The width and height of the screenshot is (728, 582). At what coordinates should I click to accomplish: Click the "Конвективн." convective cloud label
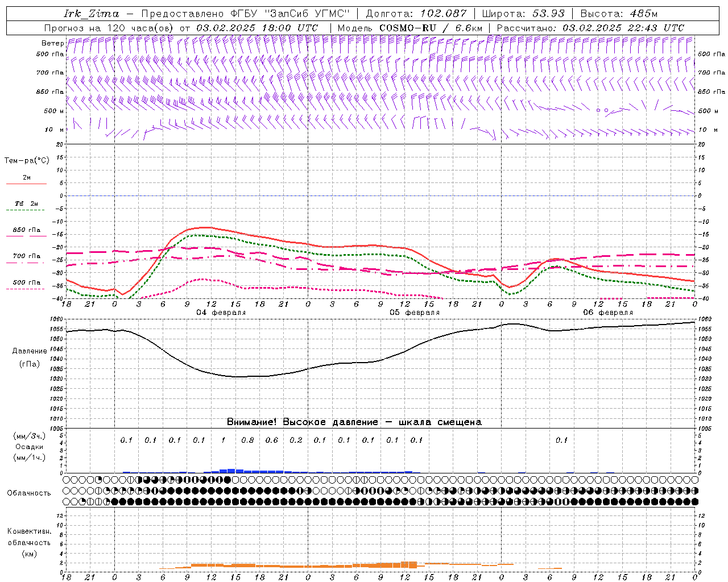tap(29, 531)
